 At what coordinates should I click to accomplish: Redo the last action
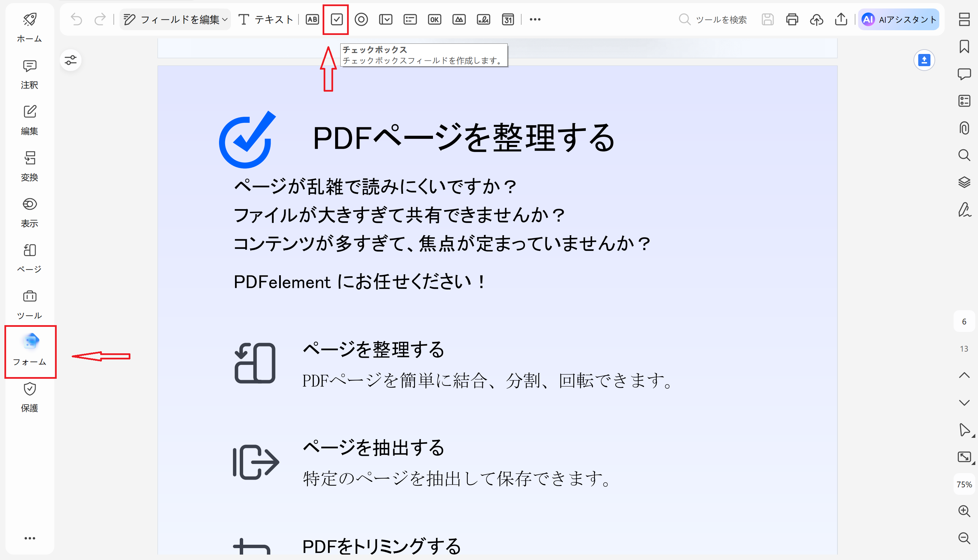100,19
